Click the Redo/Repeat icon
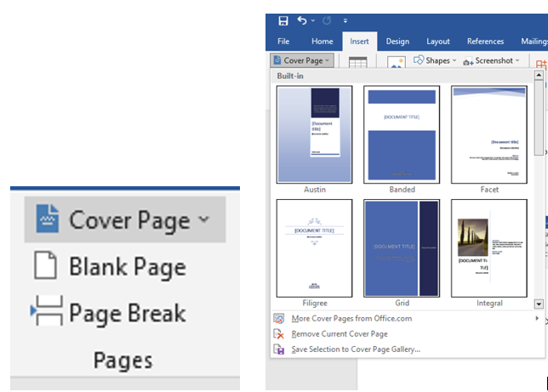The height and width of the screenshot is (392, 548). 327,21
